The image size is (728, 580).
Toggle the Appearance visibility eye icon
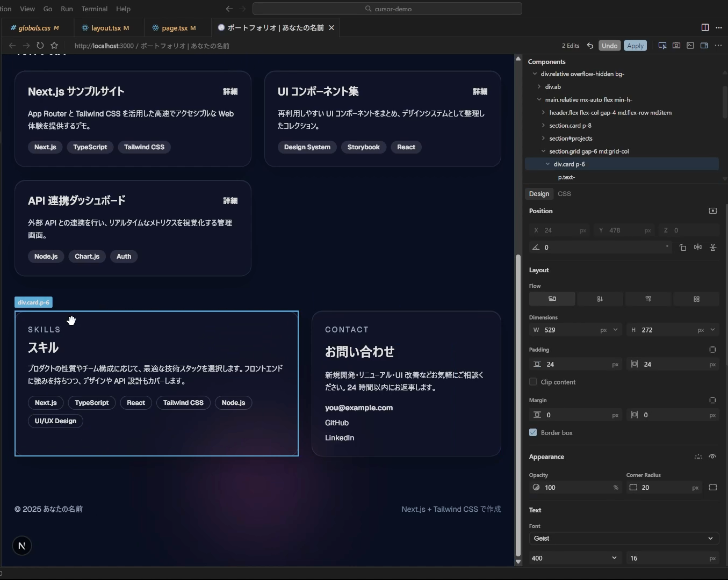[712, 457]
